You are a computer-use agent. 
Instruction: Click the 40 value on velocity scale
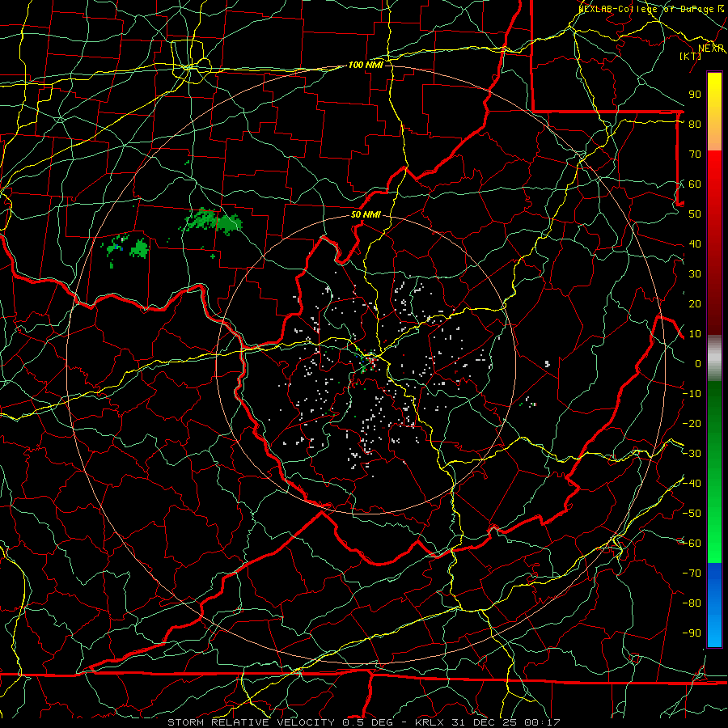[695, 243]
